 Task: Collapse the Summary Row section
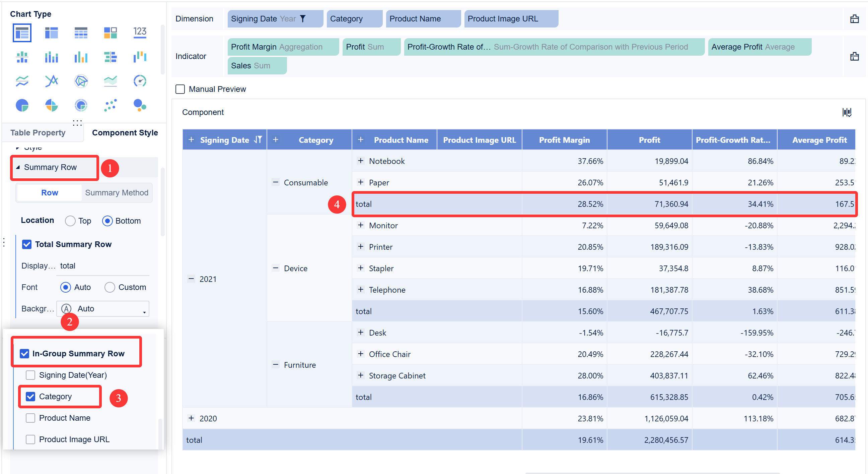pos(18,167)
